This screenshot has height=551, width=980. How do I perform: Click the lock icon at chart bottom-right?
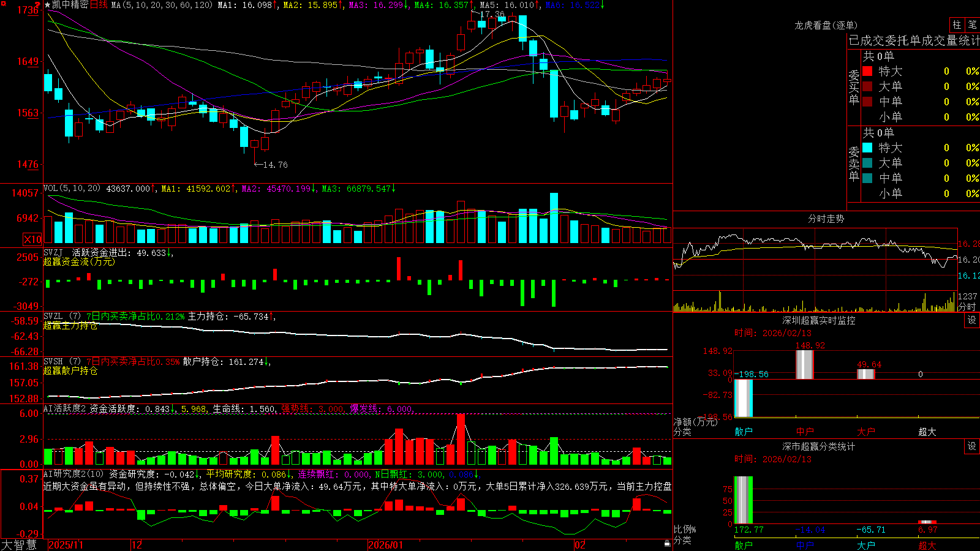[x=667, y=543]
